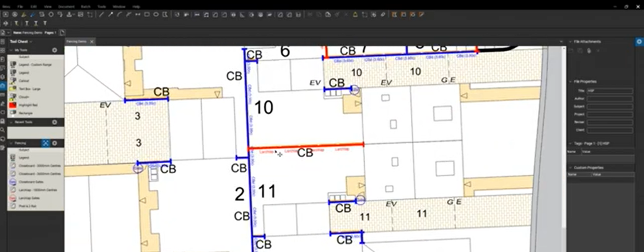Expand the File Attachments panel
The image size is (644, 252).
tap(571, 42)
